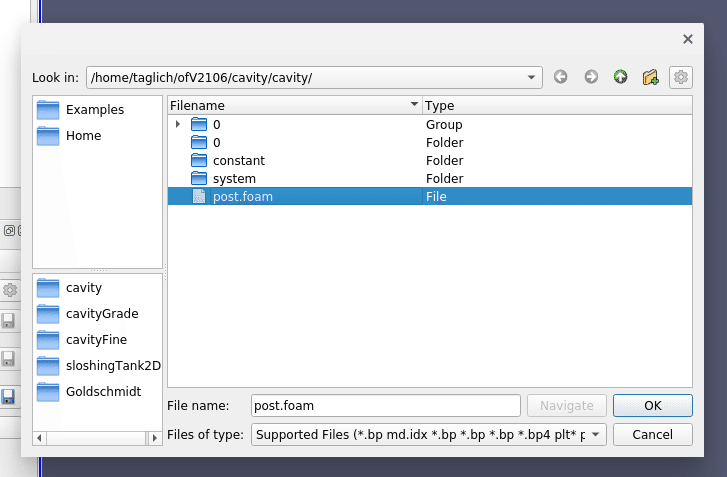
Task: Select the 0 Folder entry
Action: 430,142
